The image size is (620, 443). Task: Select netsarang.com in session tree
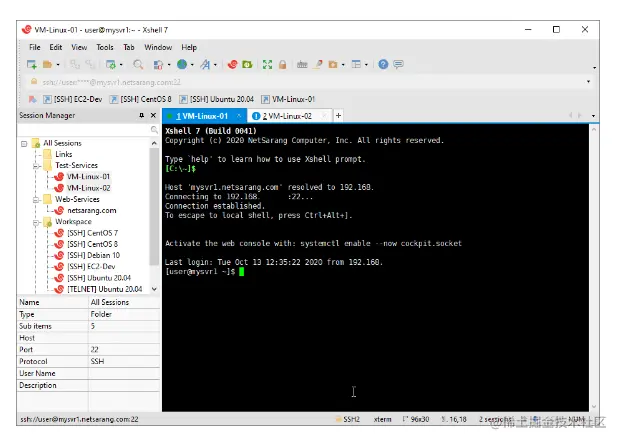click(91, 211)
